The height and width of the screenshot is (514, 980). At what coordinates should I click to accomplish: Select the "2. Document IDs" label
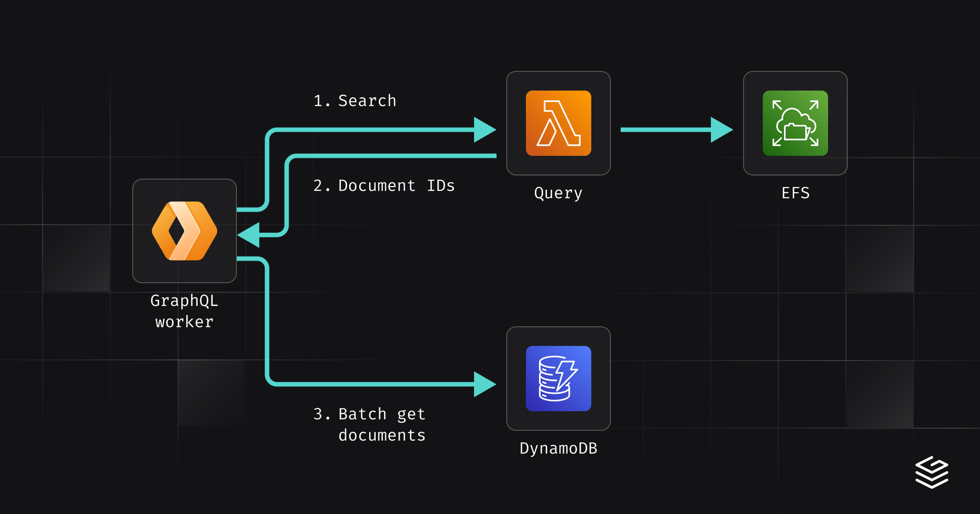coord(384,186)
